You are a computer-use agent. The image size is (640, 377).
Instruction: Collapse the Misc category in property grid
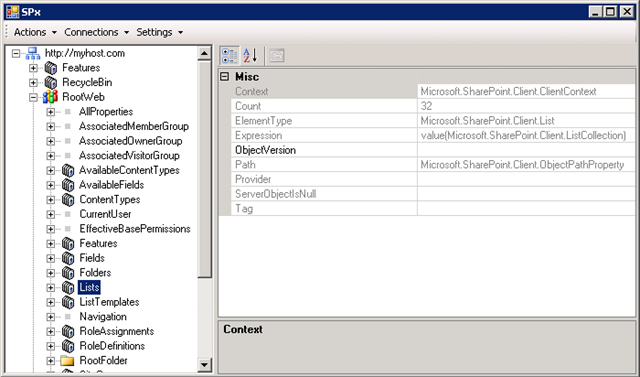[225, 77]
